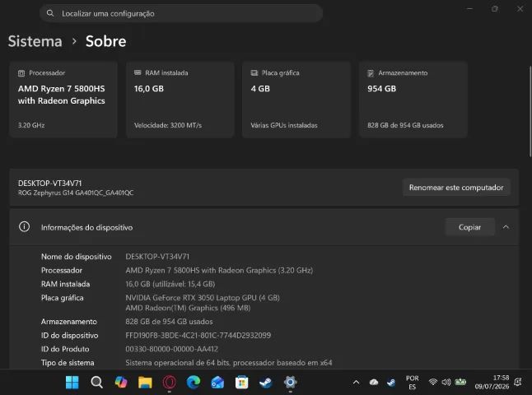This screenshot has height=395, width=532.
Task: Open Steam from taskbar
Action: (x=266, y=383)
